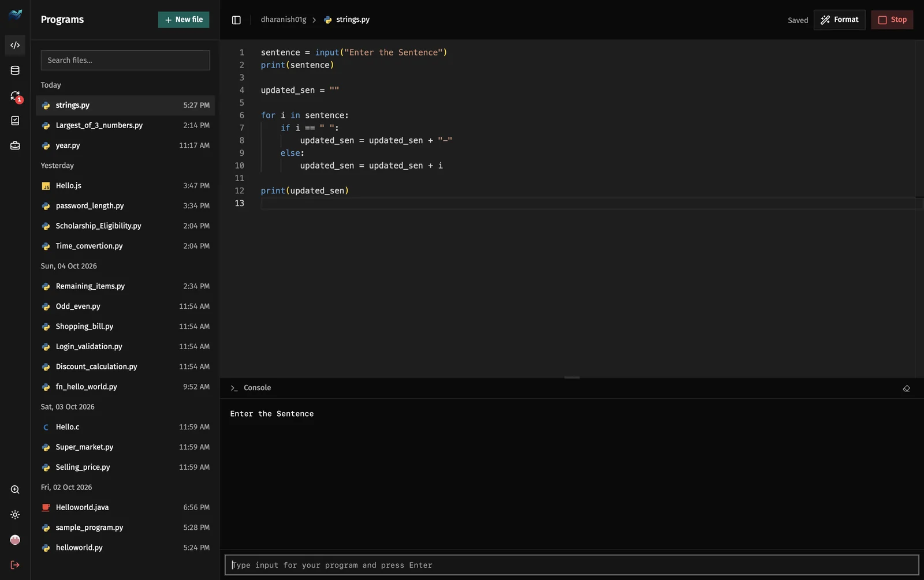Open the user profile avatar
The width and height of the screenshot is (924, 580).
pos(15,540)
